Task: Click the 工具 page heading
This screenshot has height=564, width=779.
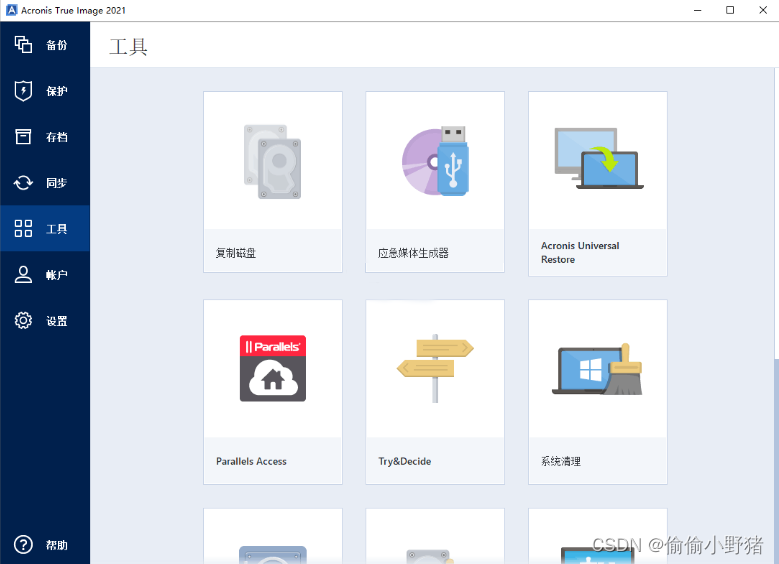Action: coord(128,47)
